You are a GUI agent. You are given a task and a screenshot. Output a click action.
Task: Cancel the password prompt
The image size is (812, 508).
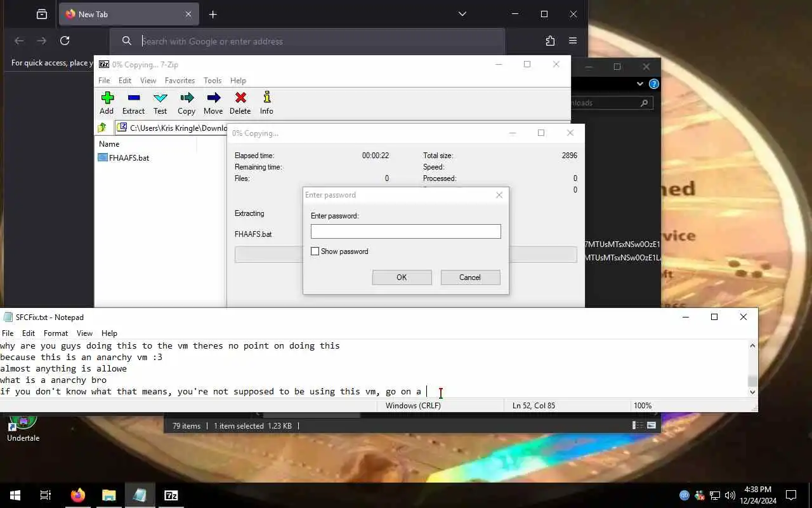pos(469,277)
